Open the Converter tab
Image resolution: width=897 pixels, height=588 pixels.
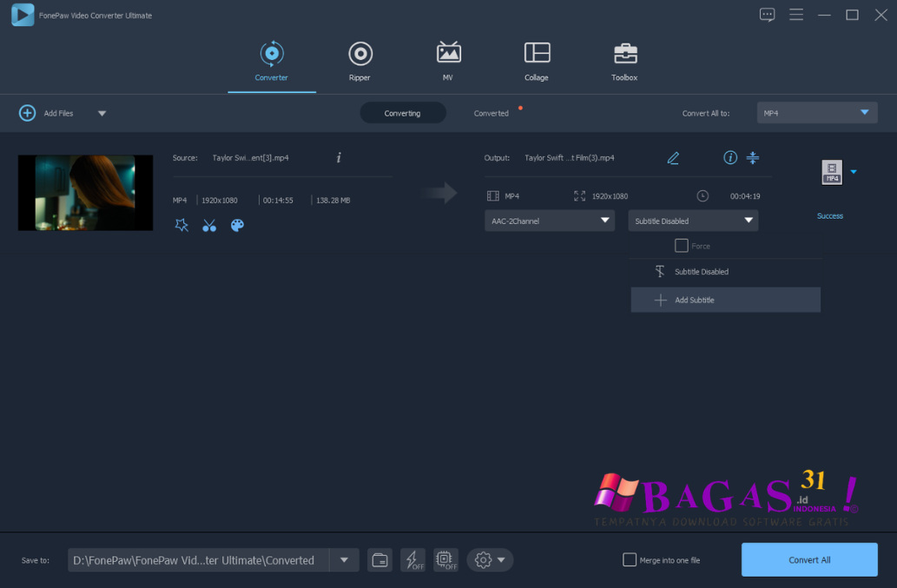[271, 61]
